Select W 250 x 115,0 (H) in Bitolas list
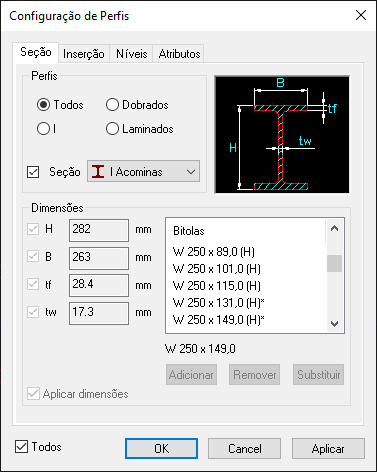Viewport: 377px width, 472px height. (x=217, y=286)
